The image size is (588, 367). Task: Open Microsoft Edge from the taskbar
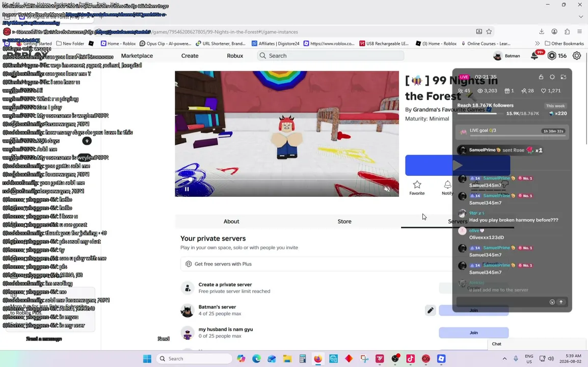click(x=256, y=359)
